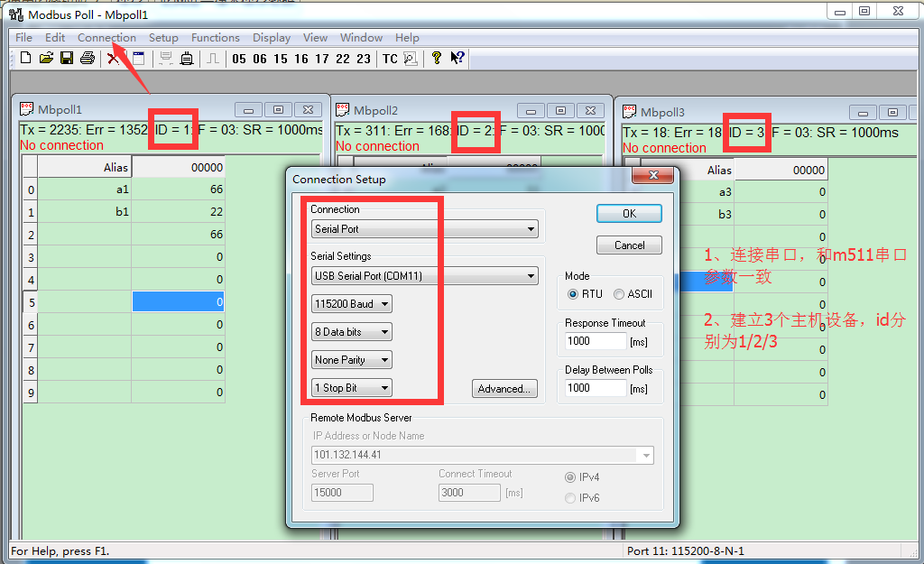Open the Connection menu
The height and width of the screenshot is (564, 924).
(x=106, y=38)
